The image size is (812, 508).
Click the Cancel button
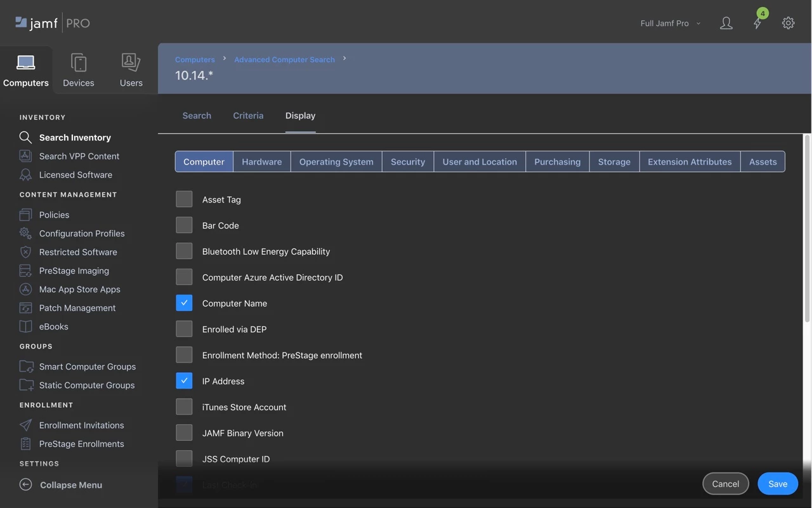click(726, 484)
